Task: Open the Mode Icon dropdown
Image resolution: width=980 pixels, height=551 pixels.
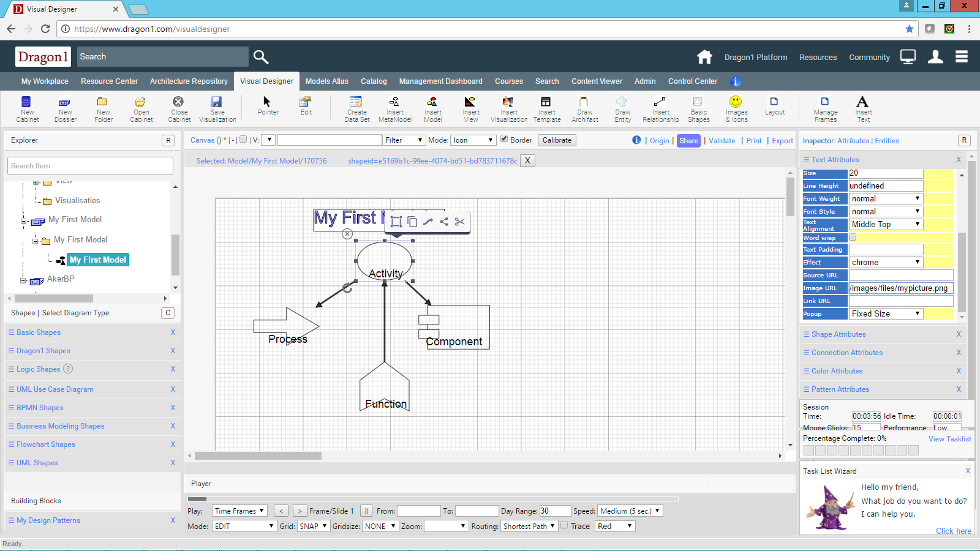Action: coord(473,140)
